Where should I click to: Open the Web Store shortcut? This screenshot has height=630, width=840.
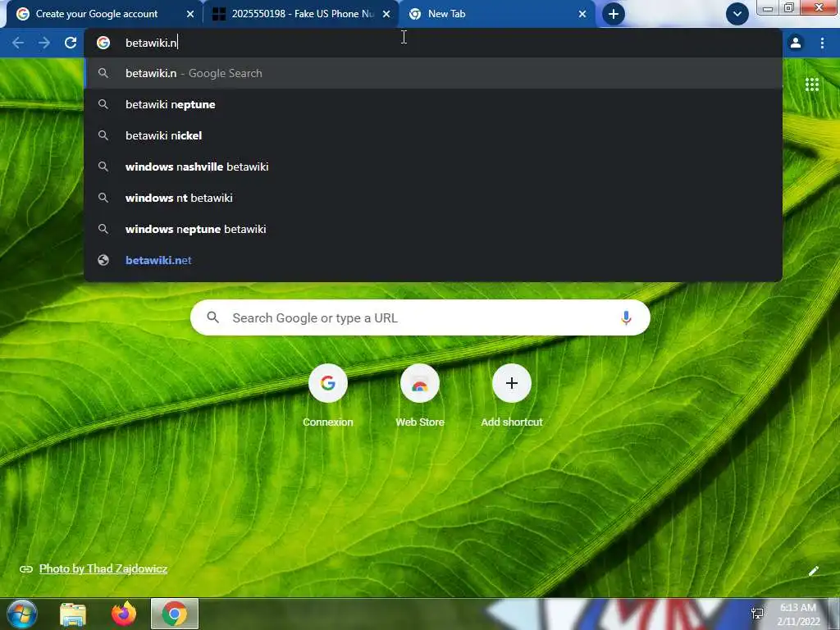[420, 395]
